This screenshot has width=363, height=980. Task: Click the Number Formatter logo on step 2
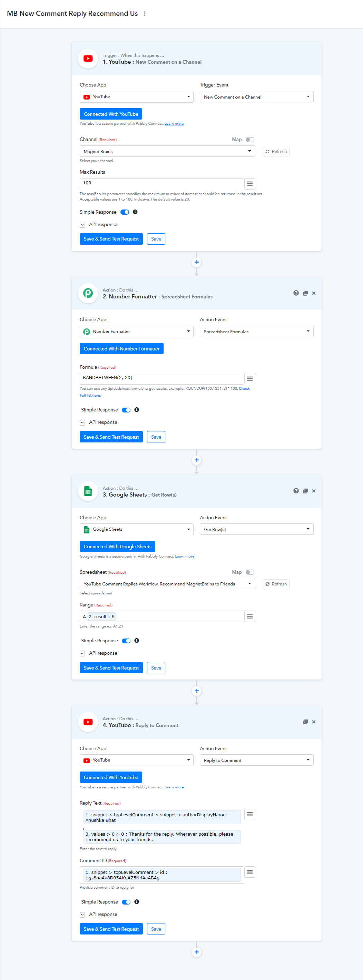tap(88, 293)
